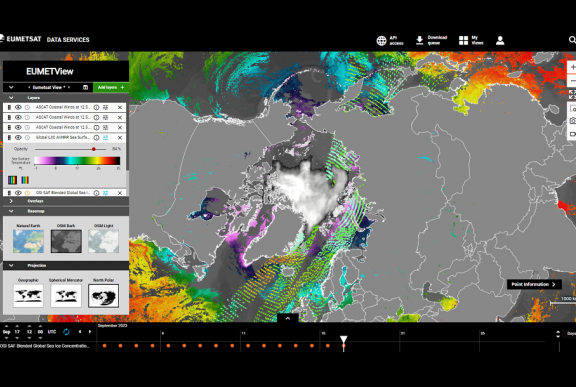Open info for Global L3C AVHRR layer
This screenshot has height=387, width=576.
(96, 138)
